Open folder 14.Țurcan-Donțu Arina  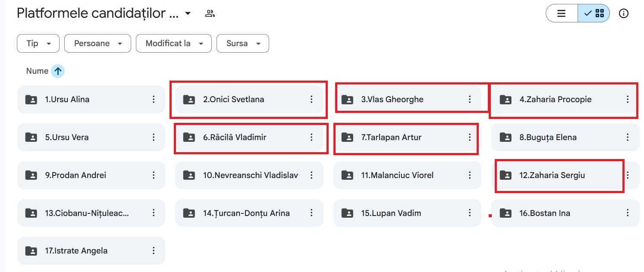pyautogui.click(x=246, y=213)
